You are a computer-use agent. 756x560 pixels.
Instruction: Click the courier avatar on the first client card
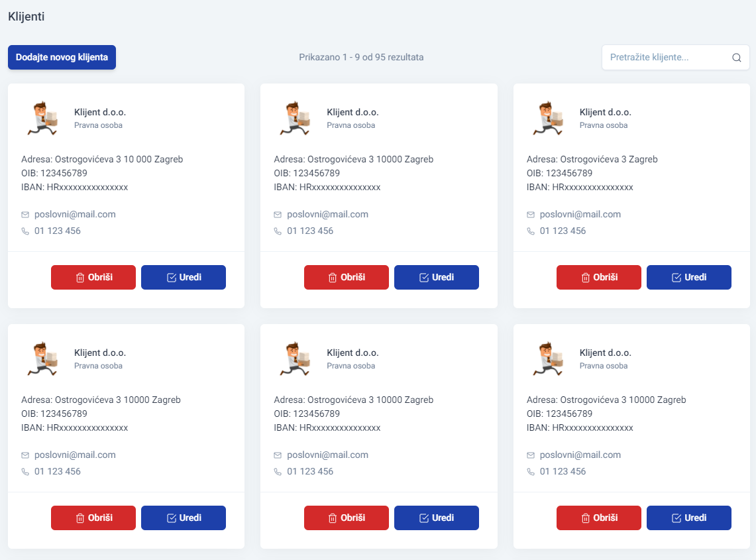pos(42,118)
